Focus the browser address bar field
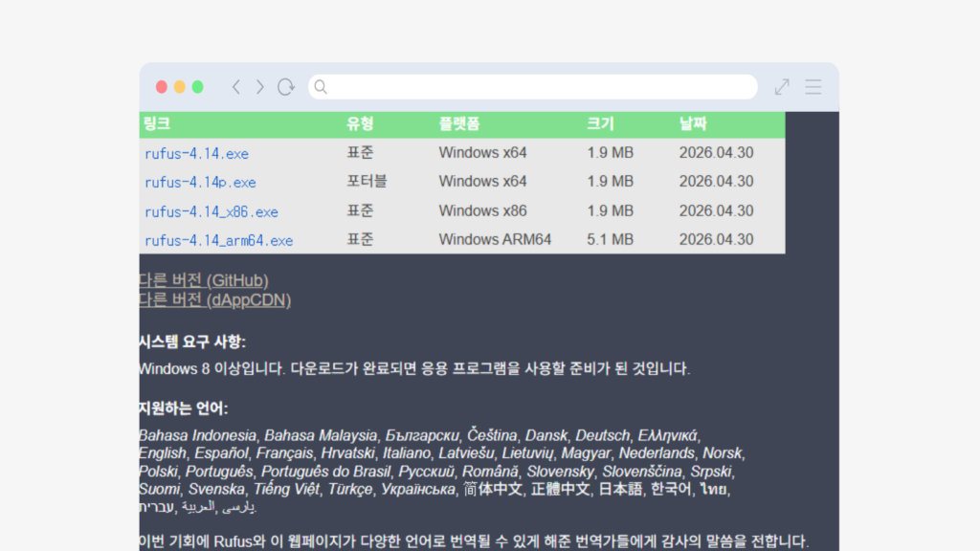The height and width of the screenshot is (551, 980). click(x=532, y=87)
